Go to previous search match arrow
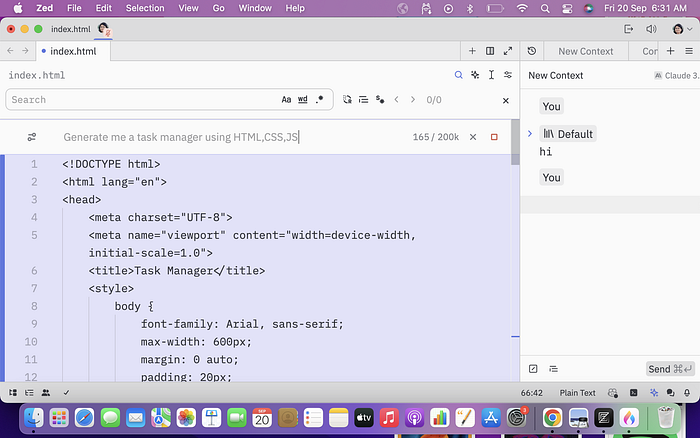The width and height of the screenshot is (700, 438). [x=396, y=100]
